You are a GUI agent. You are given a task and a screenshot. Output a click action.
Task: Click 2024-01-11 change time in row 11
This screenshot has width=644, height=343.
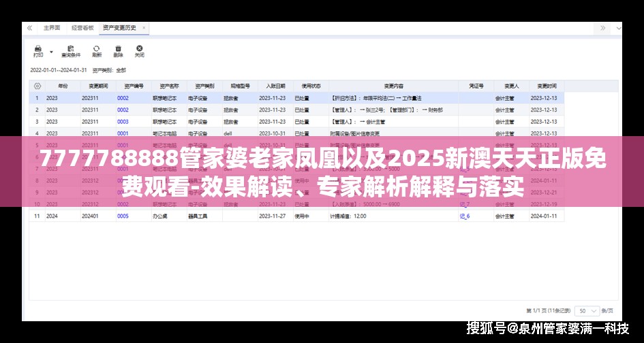point(544,216)
